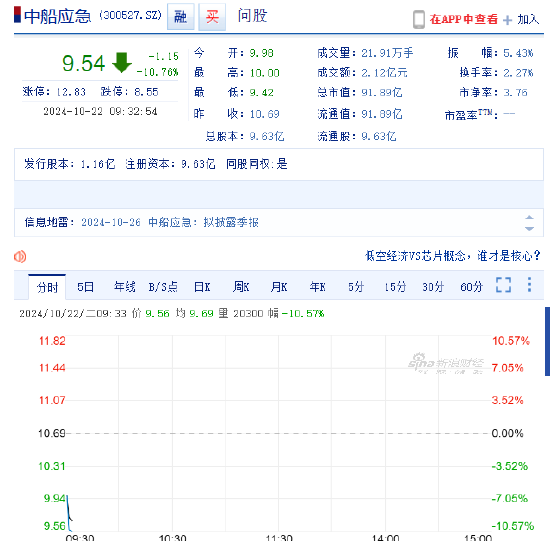Click the phone icon beside 在APP中查看
The width and height of the screenshot is (550, 541).
(x=418, y=19)
